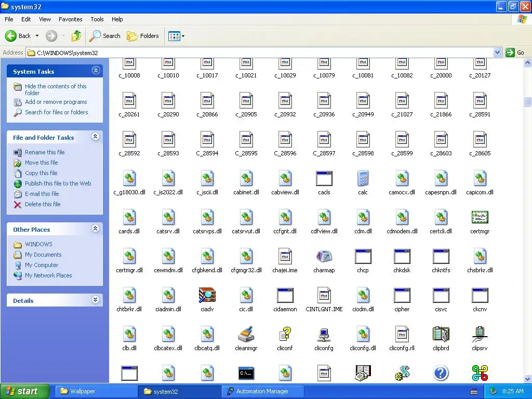Click the Start button

tap(25, 391)
